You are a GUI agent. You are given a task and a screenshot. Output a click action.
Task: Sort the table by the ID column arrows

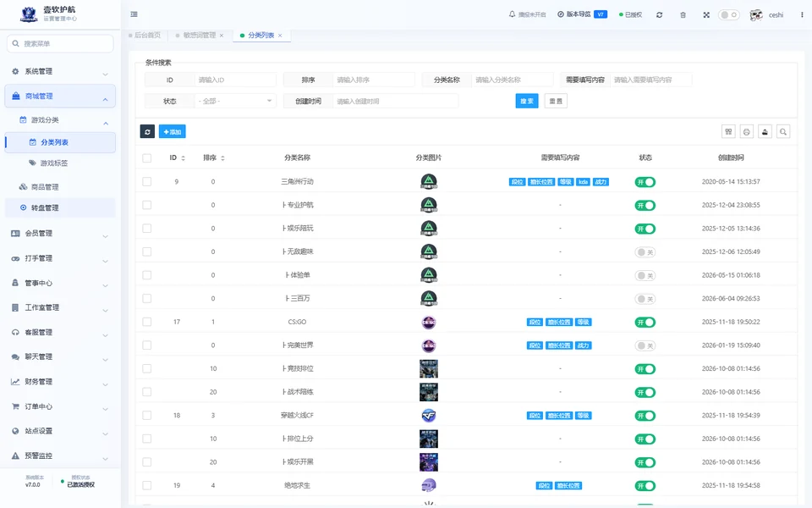point(183,158)
